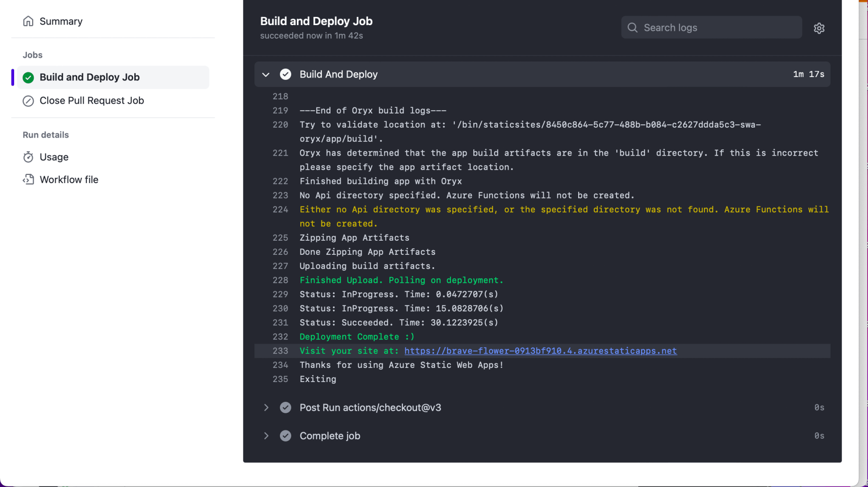Collapse the Build And Deploy step
The image size is (868, 487).
[x=266, y=75]
